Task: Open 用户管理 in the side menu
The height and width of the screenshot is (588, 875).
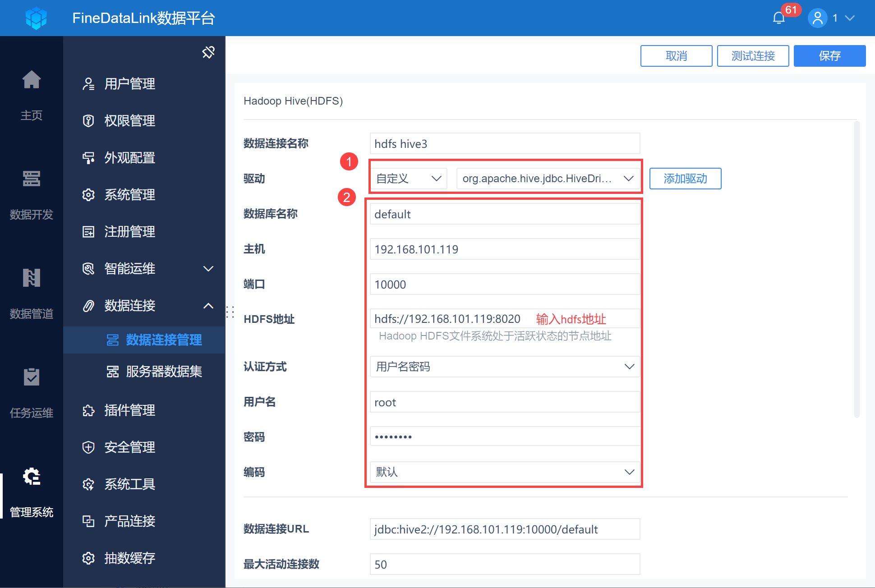Action: [x=130, y=84]
